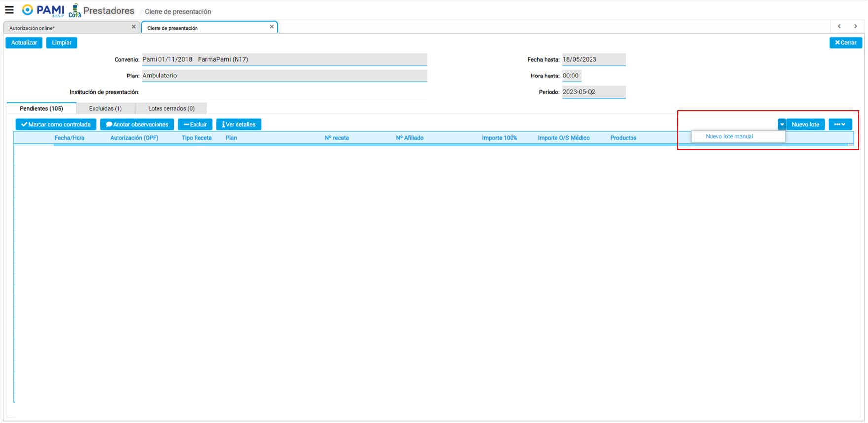Image resolution: width=868 pixels, height=423 pixels.
Task: Close the Autorización online tab
Action: pyautogui.click(x=134, y=27)
